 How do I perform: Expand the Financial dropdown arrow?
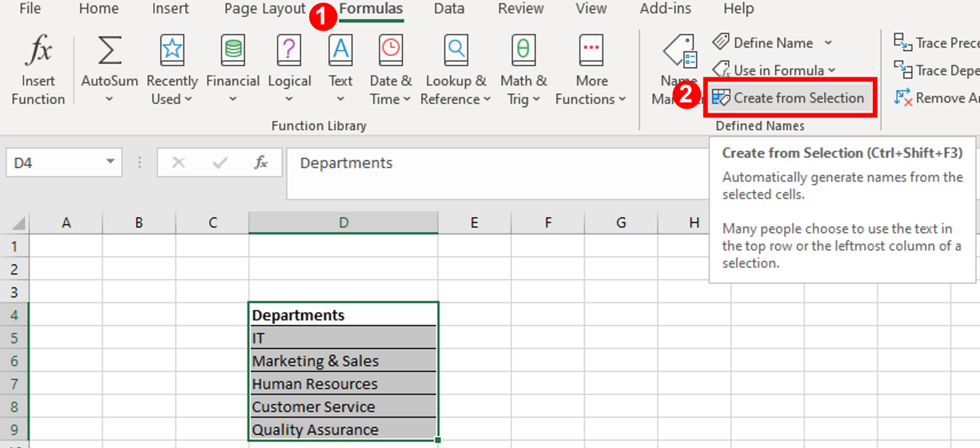coord(233,100)
